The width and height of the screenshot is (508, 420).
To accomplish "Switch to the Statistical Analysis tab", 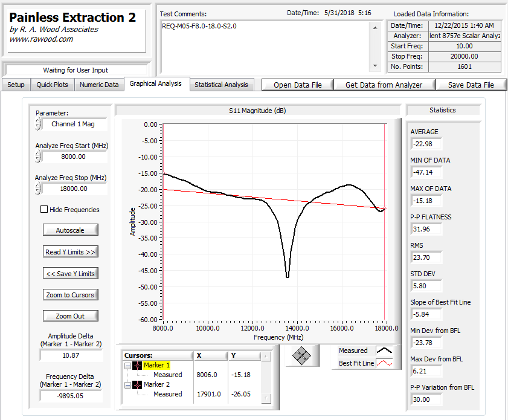I will pyautogui.click(x=221, y=85).
